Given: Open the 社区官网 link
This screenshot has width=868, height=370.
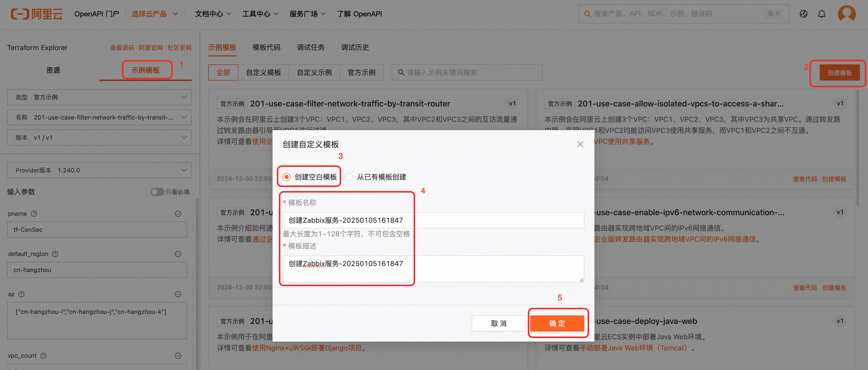Looking at the screenshot, I should point(179,48).
